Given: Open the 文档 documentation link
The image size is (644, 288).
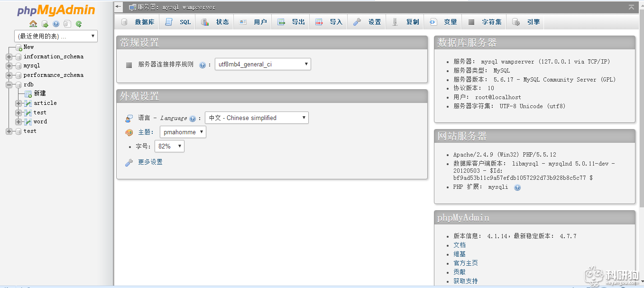Looking at the screenshot, I should coord(460,245).
